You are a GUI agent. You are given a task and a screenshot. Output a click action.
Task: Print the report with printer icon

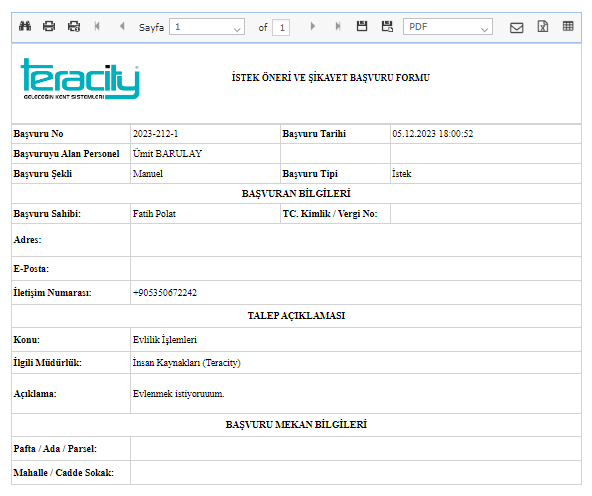(x=49, y=26)
